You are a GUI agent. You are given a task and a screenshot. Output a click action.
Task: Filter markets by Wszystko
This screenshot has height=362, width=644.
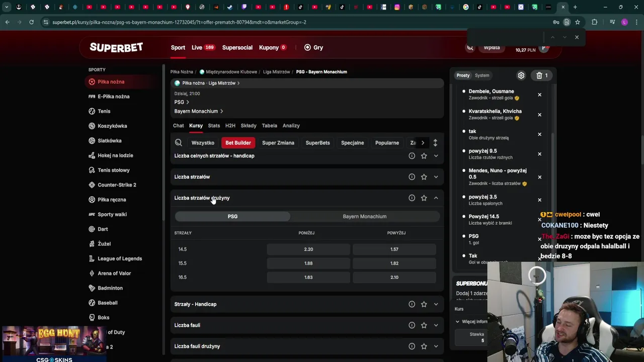pyautogui.click(x=203, y=143)
